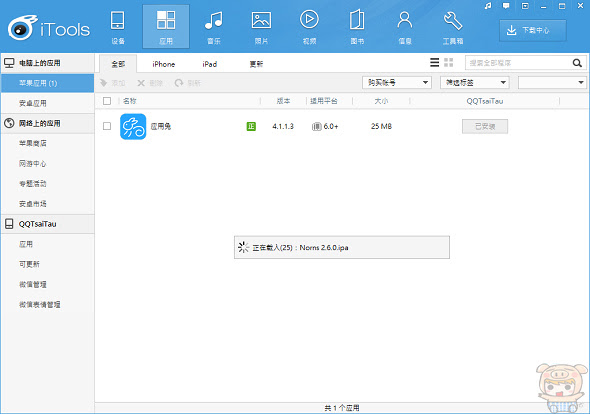Open the 照片 photos section

click(x=261, y=27)
